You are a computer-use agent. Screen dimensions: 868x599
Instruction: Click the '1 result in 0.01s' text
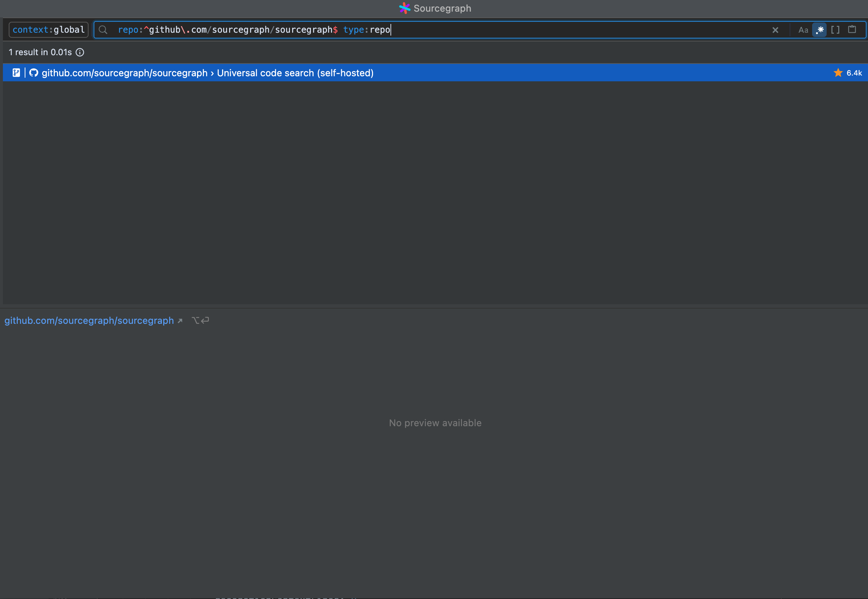point(40,52)
